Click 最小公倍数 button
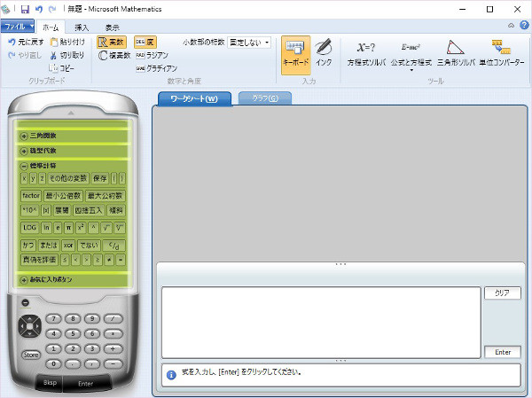The image size is (532, 398). pyautogui.click(x=63, y=196)
